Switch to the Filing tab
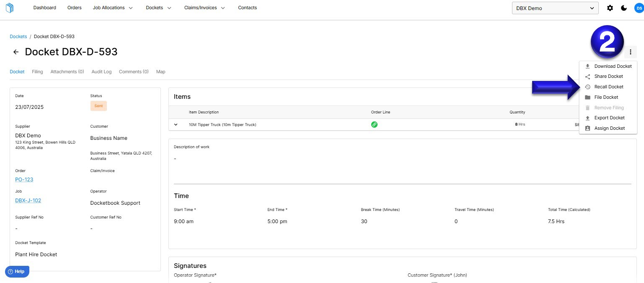 click(x=37, y=72)
